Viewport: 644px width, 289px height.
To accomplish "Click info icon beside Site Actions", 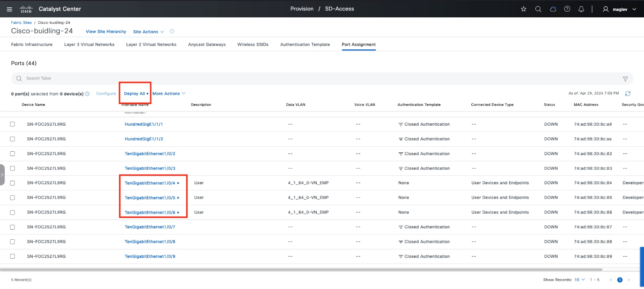I will pyautogui.click(x=172, y=32).
